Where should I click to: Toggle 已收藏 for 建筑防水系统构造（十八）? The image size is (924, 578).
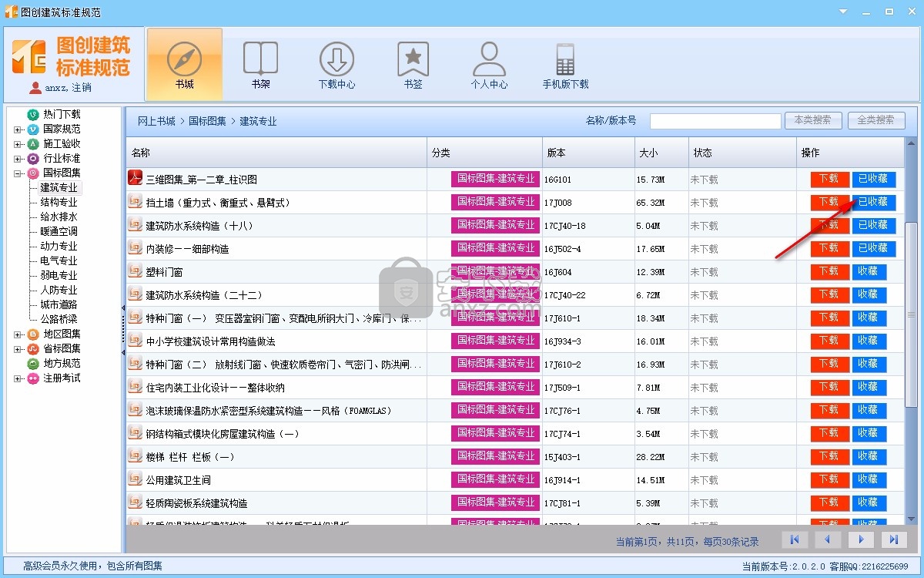(873, 225)
